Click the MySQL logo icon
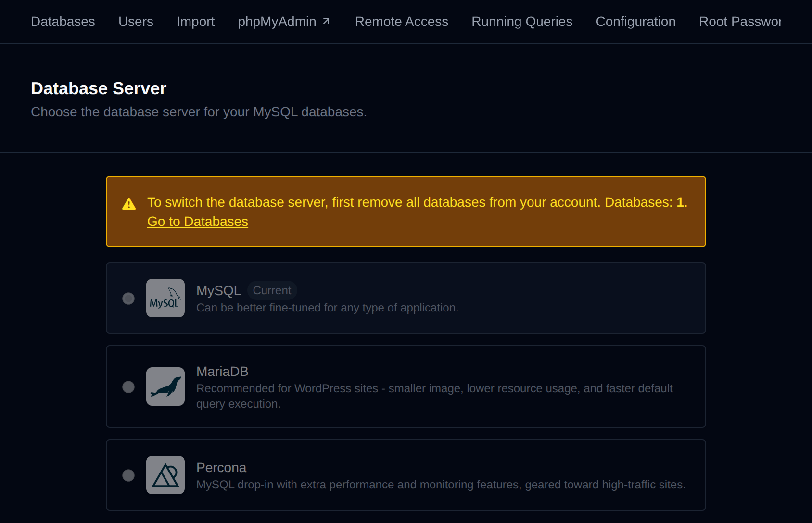Viewport: 812px width, 523px height. tap(165, 298)
